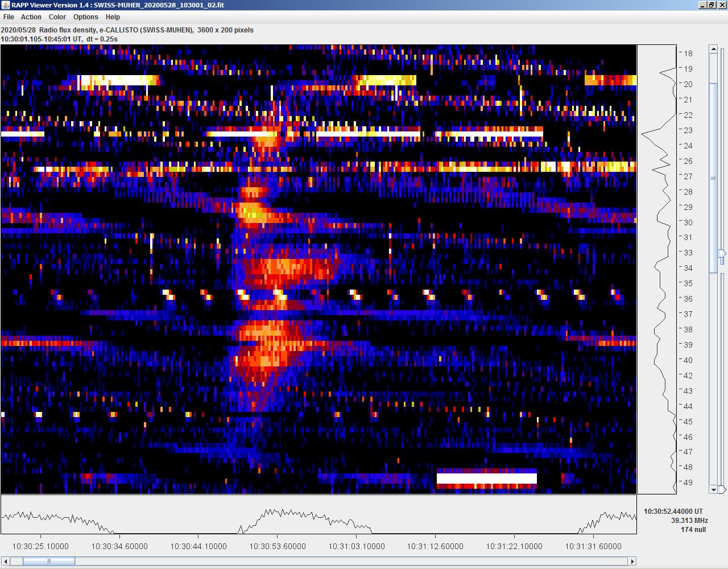Restore down the RAPP Viewer window
The width and height of the screenshot is (728, 569).
point(712,5)
